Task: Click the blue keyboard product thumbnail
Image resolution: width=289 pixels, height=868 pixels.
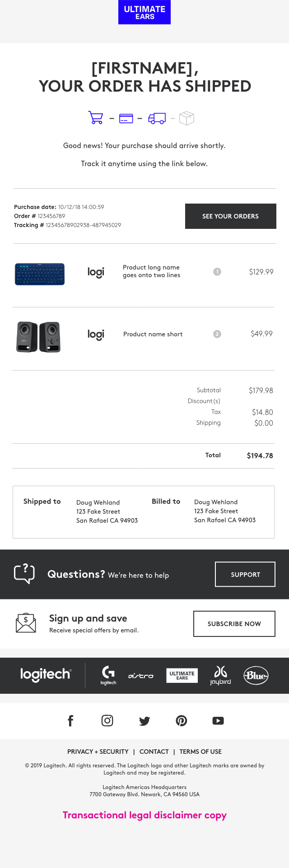Action: [40, 274]
